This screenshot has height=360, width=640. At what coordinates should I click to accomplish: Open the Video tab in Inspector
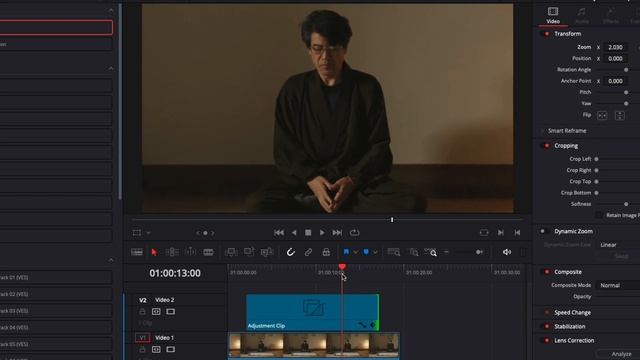click(553, 16)
